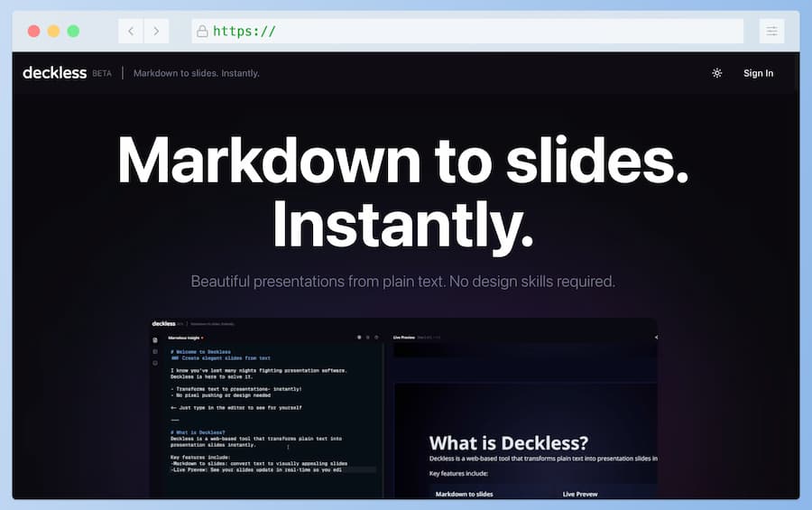Toggle the light/dark theme sun icon
This screenshot has width=812, height=510.
tap(716, 73)
